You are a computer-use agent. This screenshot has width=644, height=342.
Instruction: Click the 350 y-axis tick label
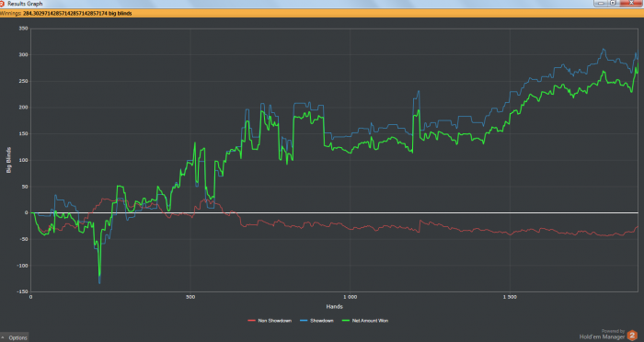click(x=23, y=28)
